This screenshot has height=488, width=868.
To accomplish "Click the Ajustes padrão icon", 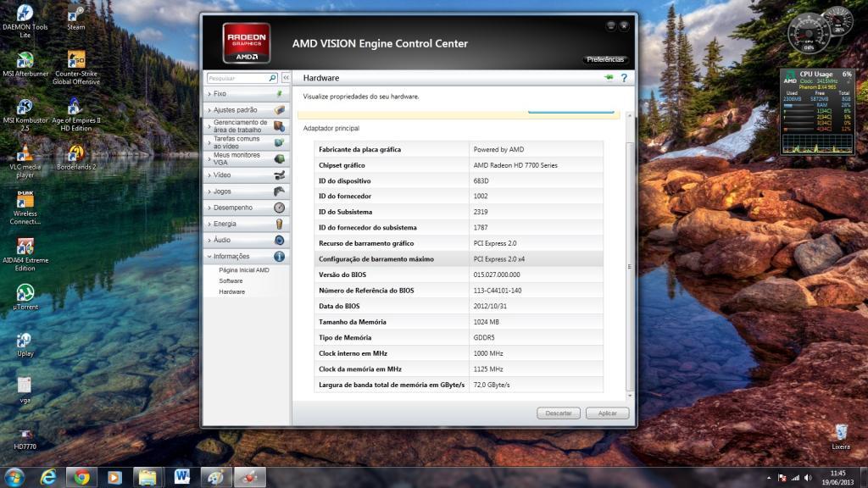I will (x=279, y=109).
